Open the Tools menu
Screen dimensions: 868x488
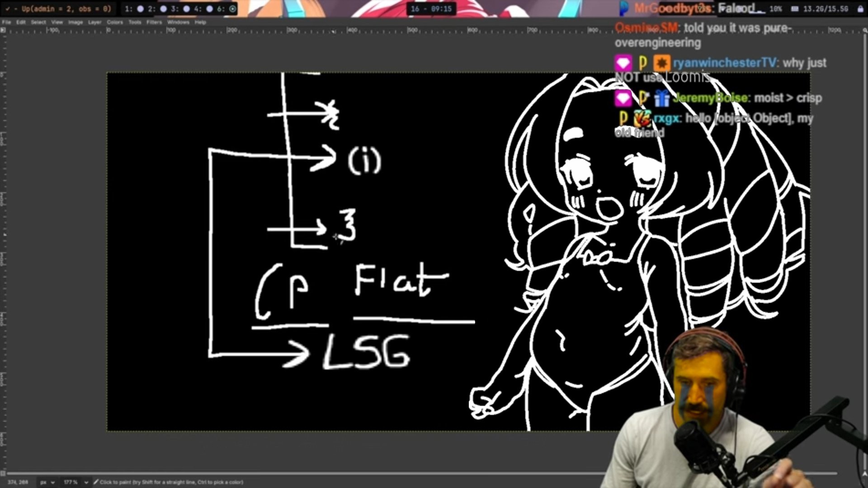(x=135, y=22)
